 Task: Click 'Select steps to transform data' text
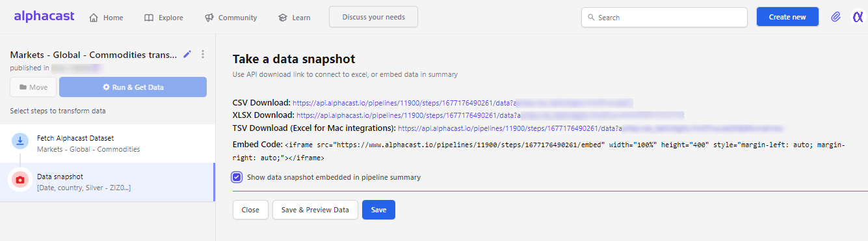[58, 111]
